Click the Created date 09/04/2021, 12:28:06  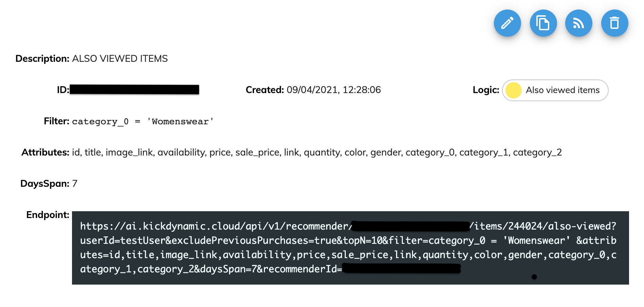pos(334,90)
